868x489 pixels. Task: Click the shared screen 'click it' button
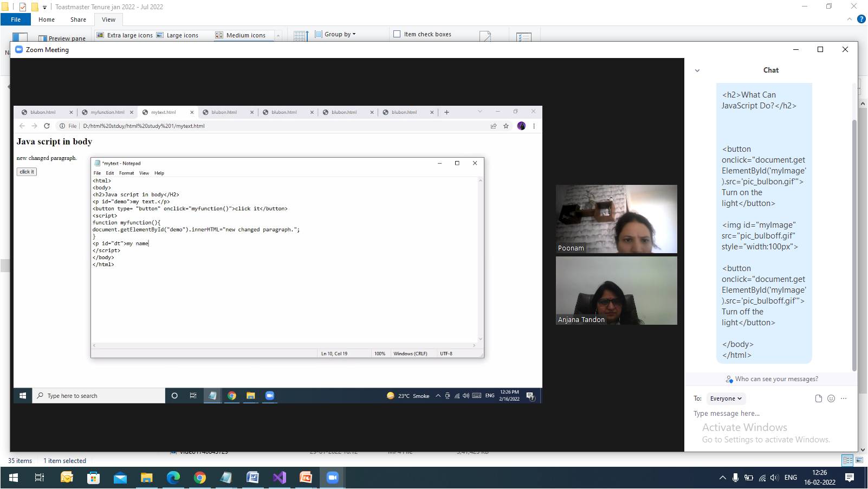[27, 172]
